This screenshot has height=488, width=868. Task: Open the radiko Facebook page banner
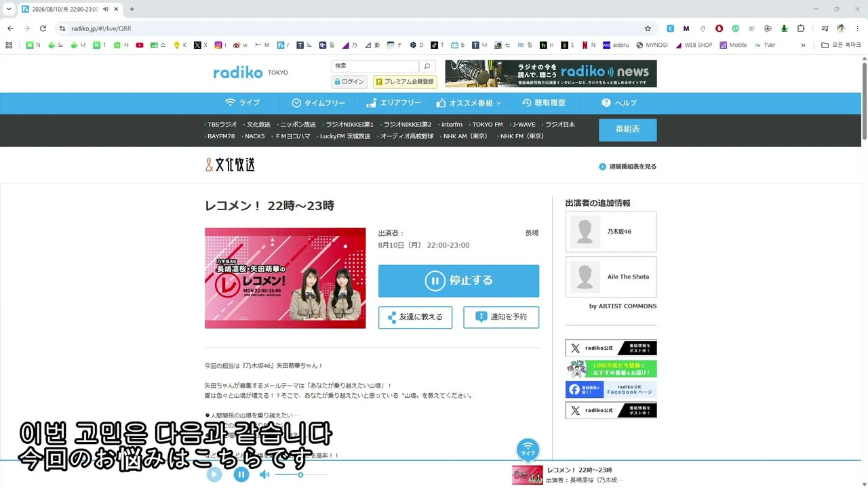[x=611, y=390]
